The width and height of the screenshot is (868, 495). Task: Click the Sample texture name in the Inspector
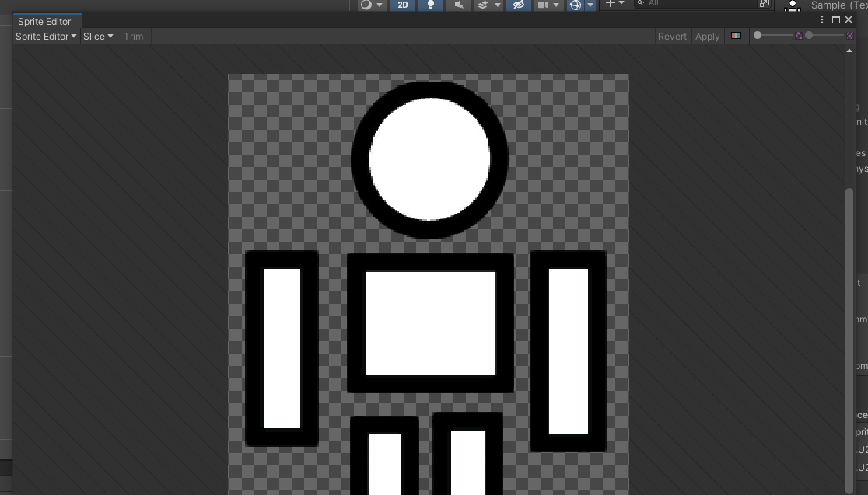pos(839,5)
